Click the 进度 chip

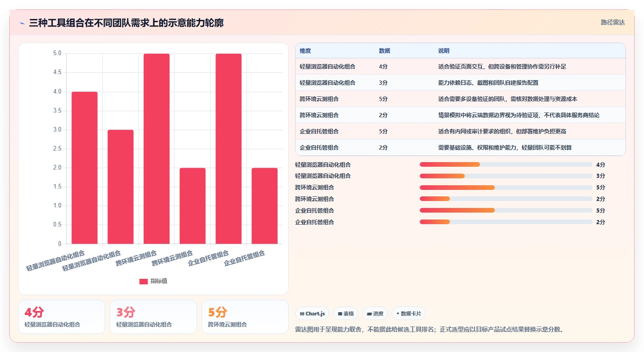[x=375, y=314]
